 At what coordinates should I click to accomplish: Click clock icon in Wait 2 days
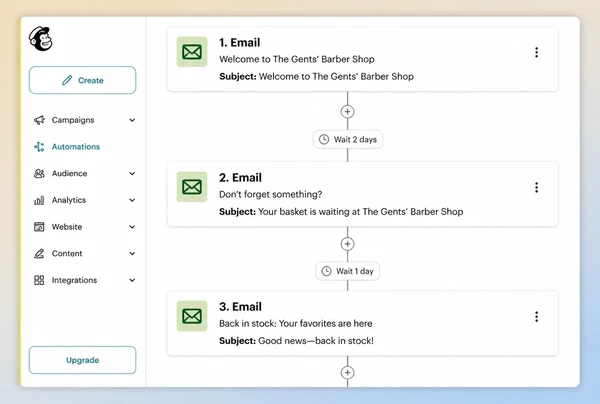(324, 139)
